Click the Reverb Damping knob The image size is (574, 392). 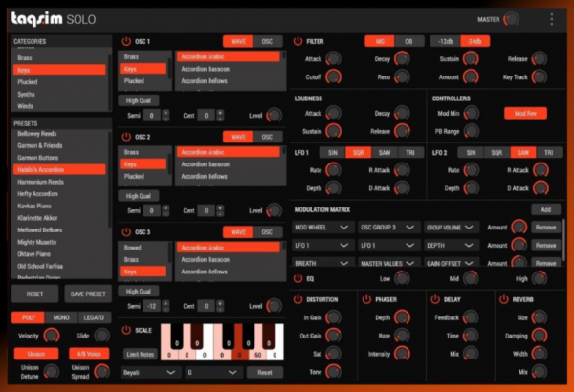(540, 336)
